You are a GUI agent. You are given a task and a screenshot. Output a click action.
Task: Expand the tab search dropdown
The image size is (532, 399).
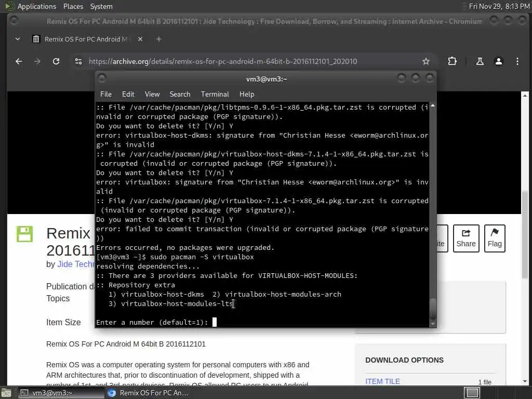tap(18, 39)
